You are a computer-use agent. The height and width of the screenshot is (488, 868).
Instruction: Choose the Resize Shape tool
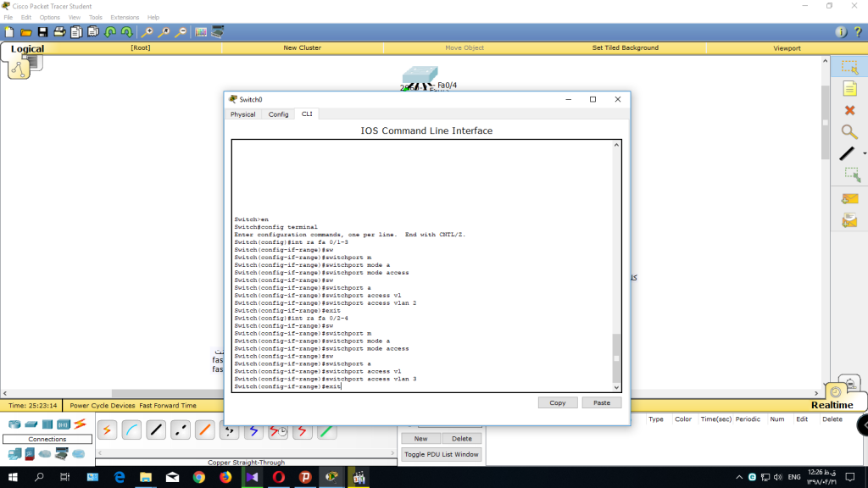tap(852, 175)
